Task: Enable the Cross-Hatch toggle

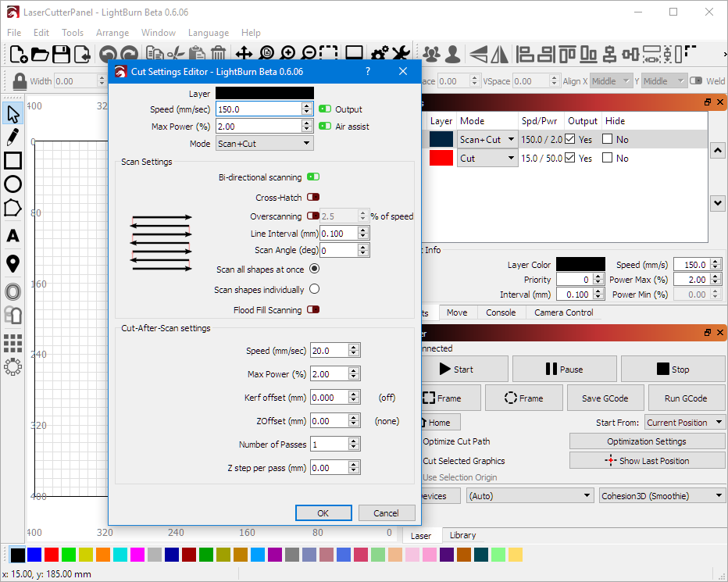Action: pos(313,198)
